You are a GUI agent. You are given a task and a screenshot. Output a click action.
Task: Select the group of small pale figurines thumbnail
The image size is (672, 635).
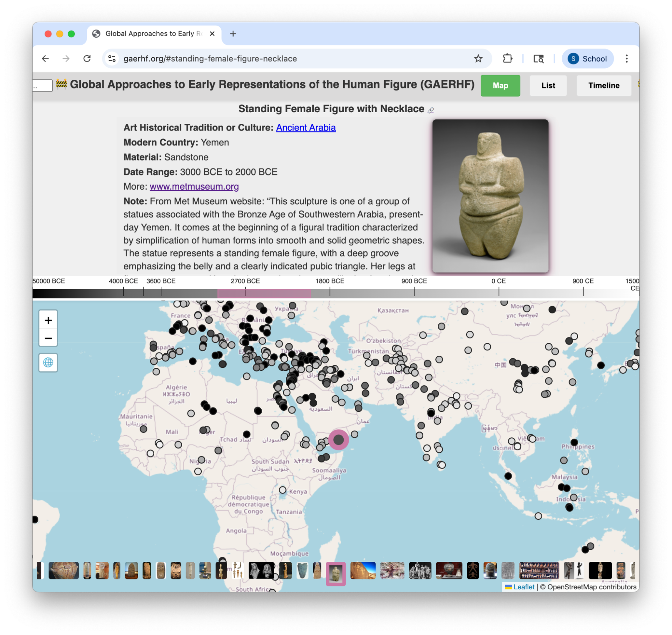[x=237, y=570]
